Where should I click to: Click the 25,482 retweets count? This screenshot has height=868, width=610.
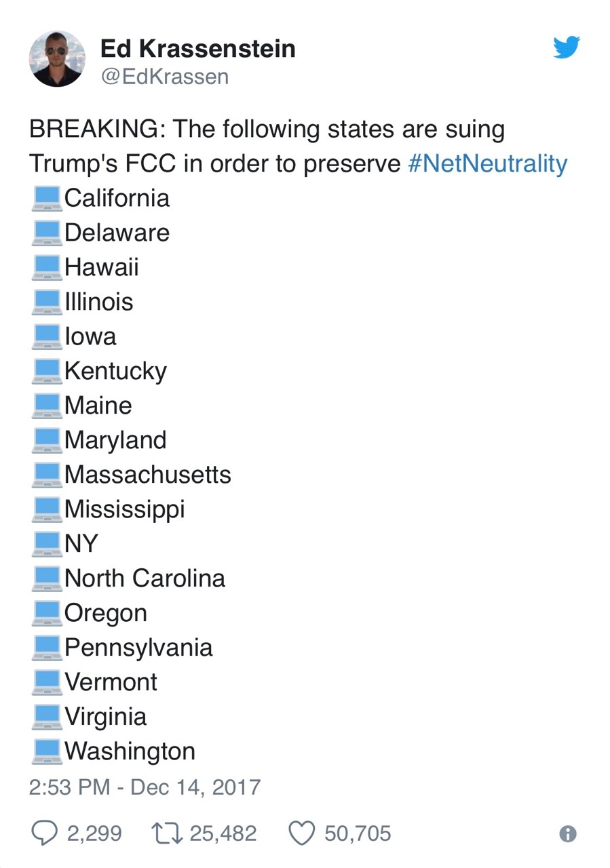point(223,833)
